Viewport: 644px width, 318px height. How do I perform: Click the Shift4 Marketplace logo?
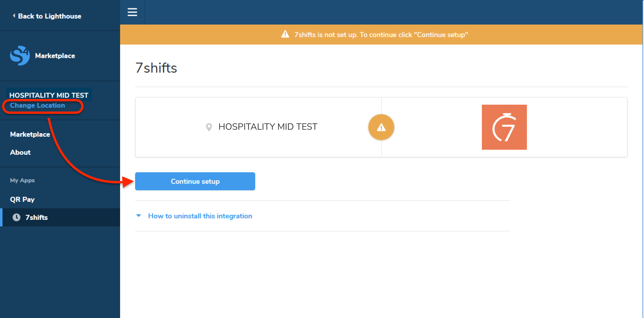tap(20, 55)
